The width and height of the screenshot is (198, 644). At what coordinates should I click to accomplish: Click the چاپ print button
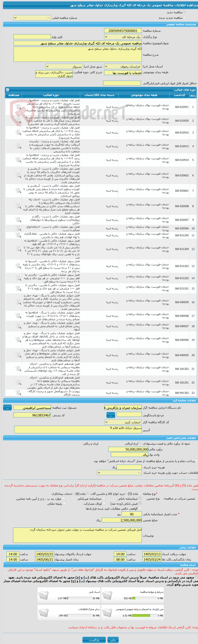[x=113, y=640]
